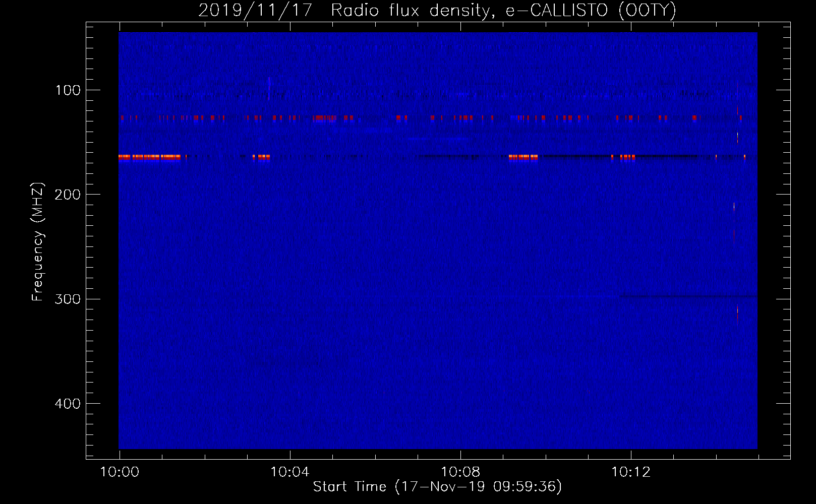
Task: Click the "Frequency (MHZ)" axis label
Action: (x=38, y=242)
